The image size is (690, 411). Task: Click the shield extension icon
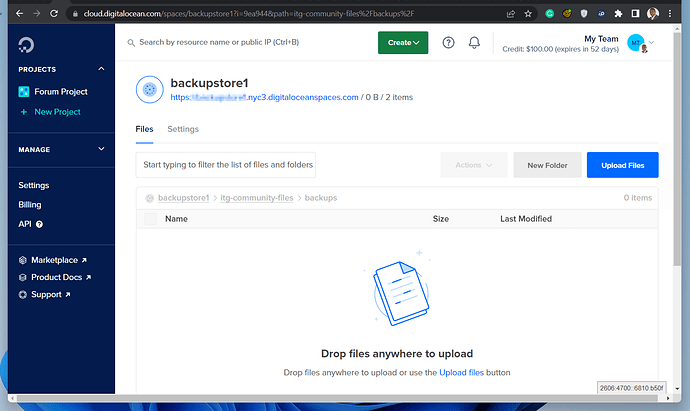[x=584, y=14]
